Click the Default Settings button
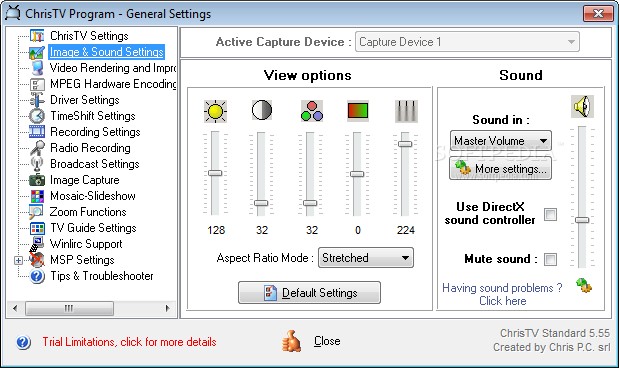 coord(310,293)
